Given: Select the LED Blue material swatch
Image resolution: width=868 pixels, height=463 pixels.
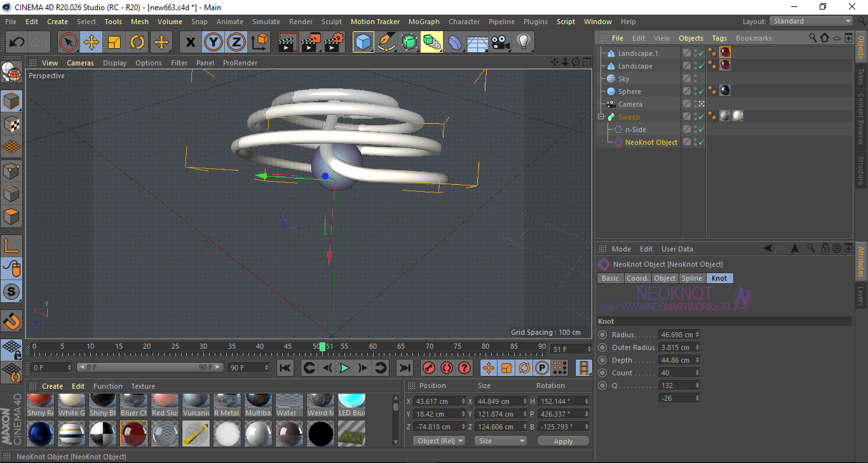Looking at the screenshot, I should tap(351, 406).
